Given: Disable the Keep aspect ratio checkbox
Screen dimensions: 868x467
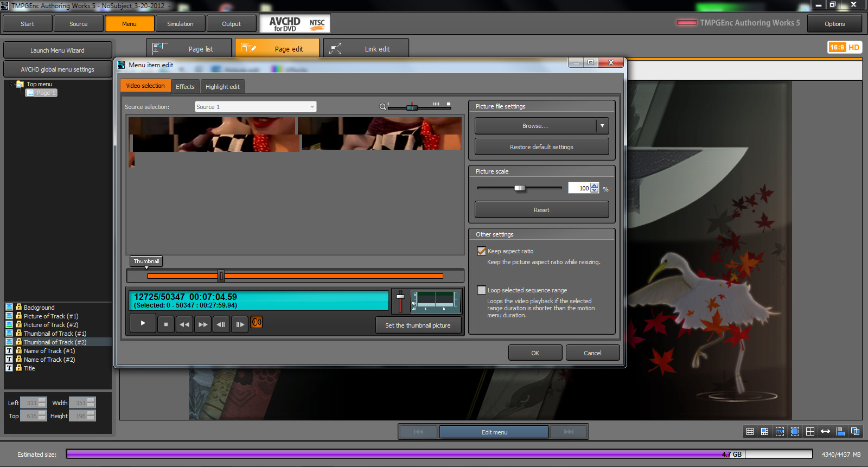Looking at the screenshot, I should (481, 251).
